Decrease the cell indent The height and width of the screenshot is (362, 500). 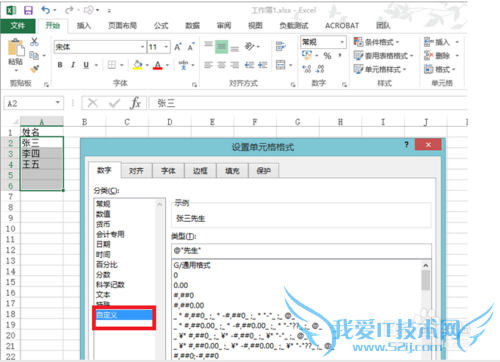point(249,65)
